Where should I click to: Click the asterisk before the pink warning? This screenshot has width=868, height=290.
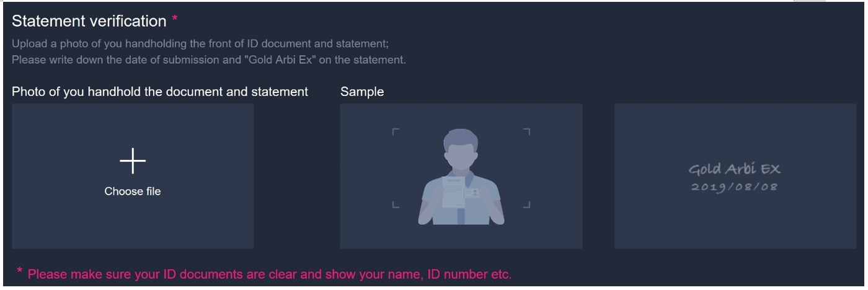tap(19, 272)
